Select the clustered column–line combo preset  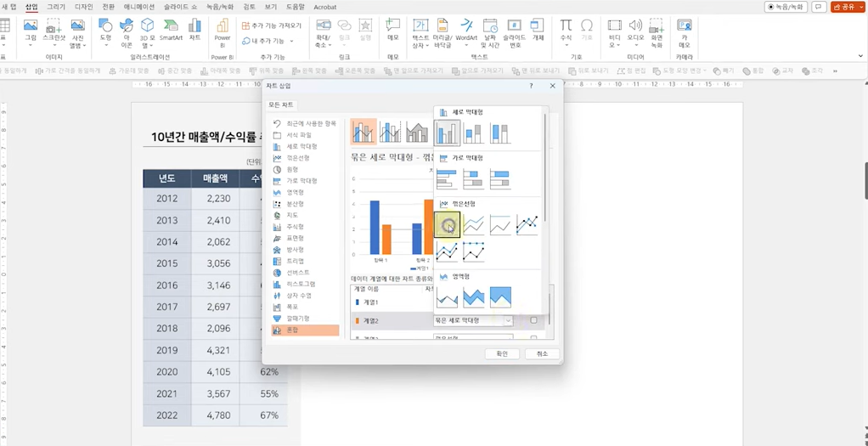tap(364, 132)
